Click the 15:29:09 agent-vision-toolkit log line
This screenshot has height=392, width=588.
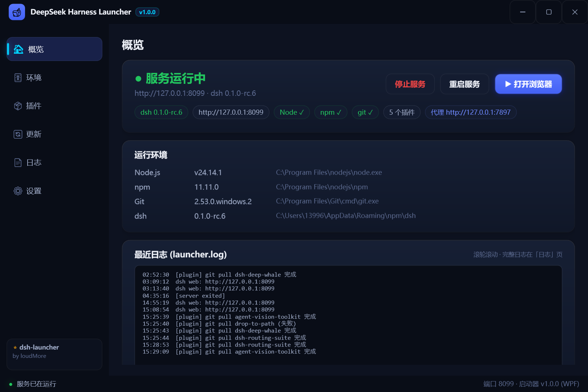point(229,352)
